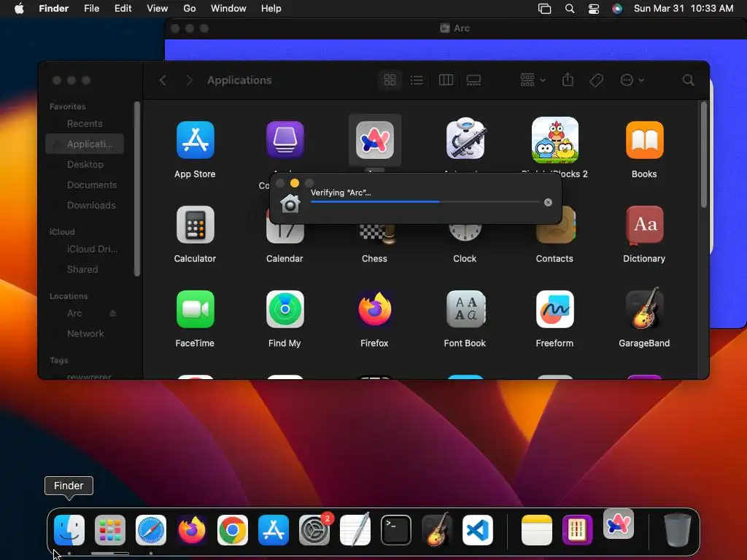Click the Finder window vertical scrollbar
The height and width of the screenshot is (560, 747).
[x=704, y=155]
